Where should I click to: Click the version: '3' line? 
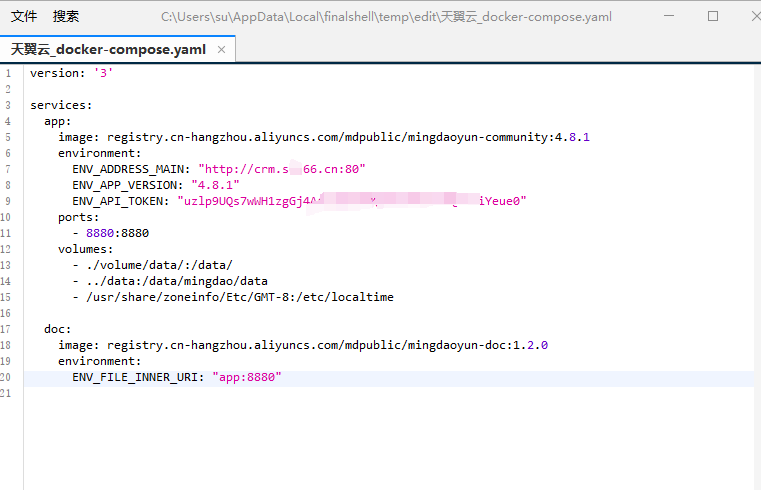(x=71, y=73)
